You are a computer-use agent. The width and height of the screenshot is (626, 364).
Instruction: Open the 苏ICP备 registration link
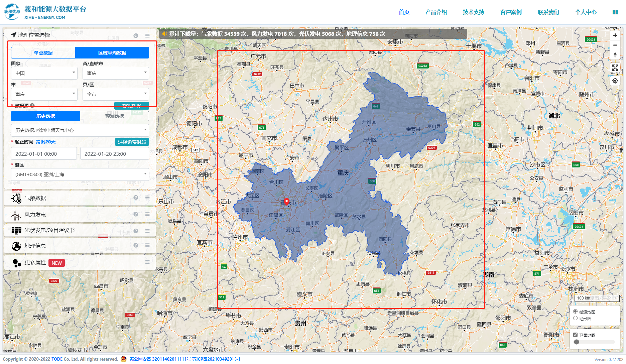click(216, 359)
